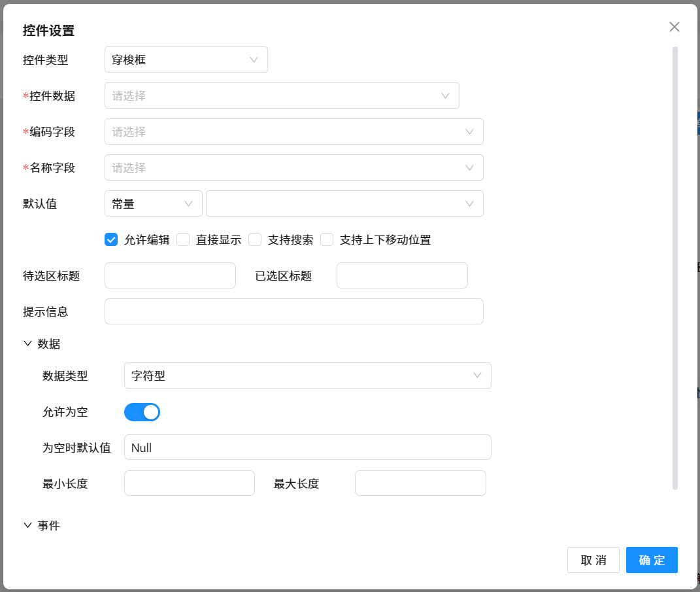
Task: Open the 数据类型 dropdown showing 字符型
Action: (308, 375)
